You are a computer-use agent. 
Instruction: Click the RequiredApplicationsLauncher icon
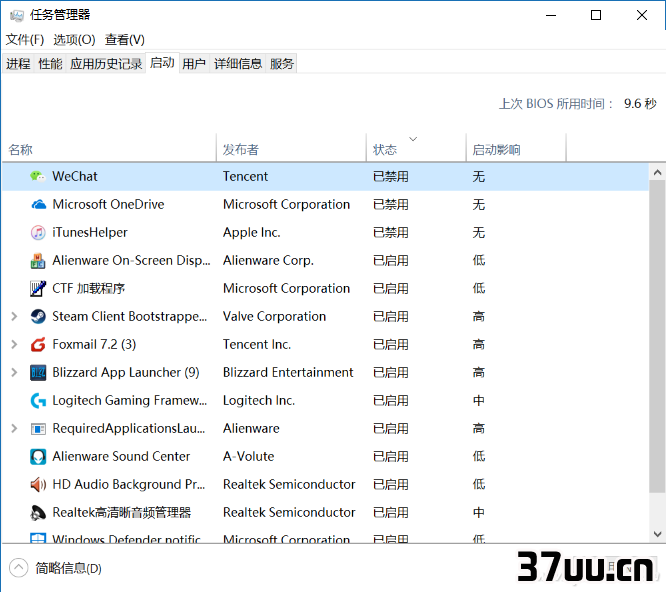pyautogui.click(x=38, y=428)
